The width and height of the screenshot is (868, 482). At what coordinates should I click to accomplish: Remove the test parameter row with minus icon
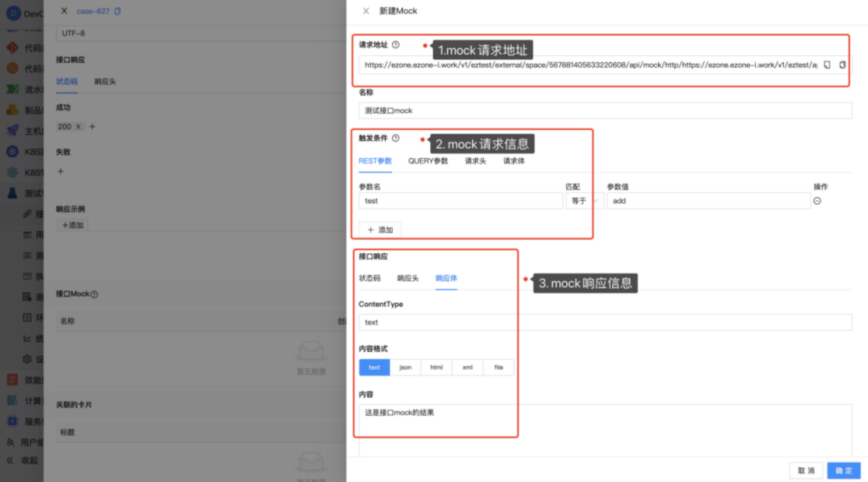point(817,201)
